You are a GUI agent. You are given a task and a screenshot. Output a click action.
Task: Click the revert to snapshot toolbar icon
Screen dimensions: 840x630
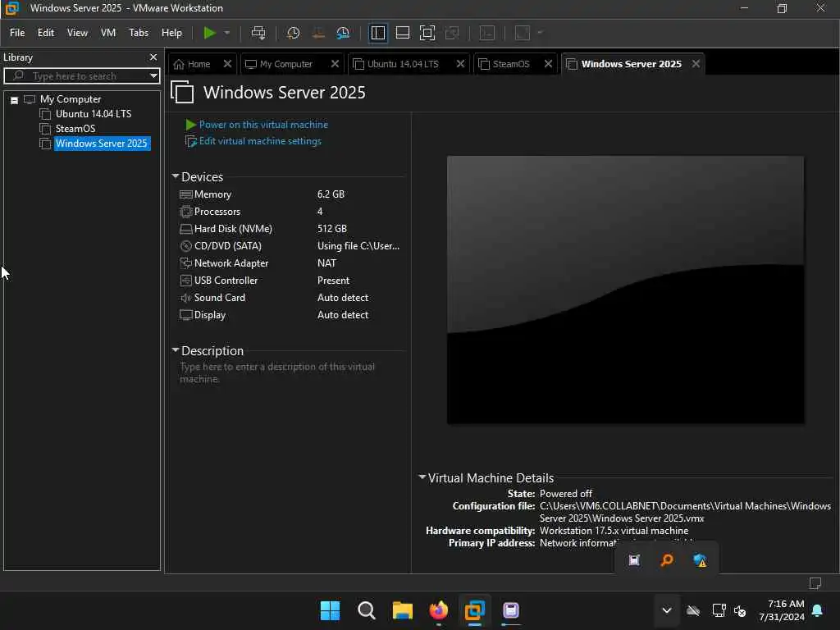318,33
